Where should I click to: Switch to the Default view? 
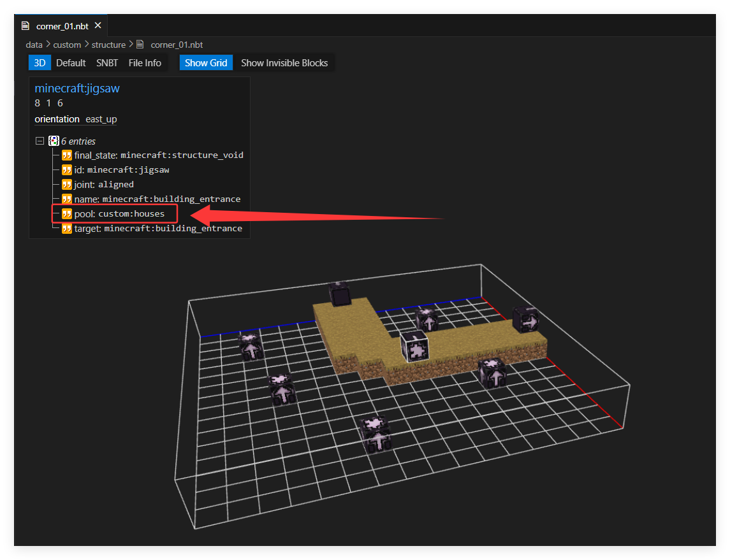[x=71, y=63]
